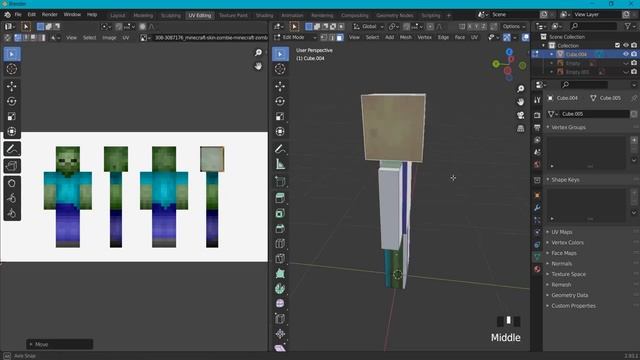Toggle X mirror in viewport header

[x=470, y=27]
